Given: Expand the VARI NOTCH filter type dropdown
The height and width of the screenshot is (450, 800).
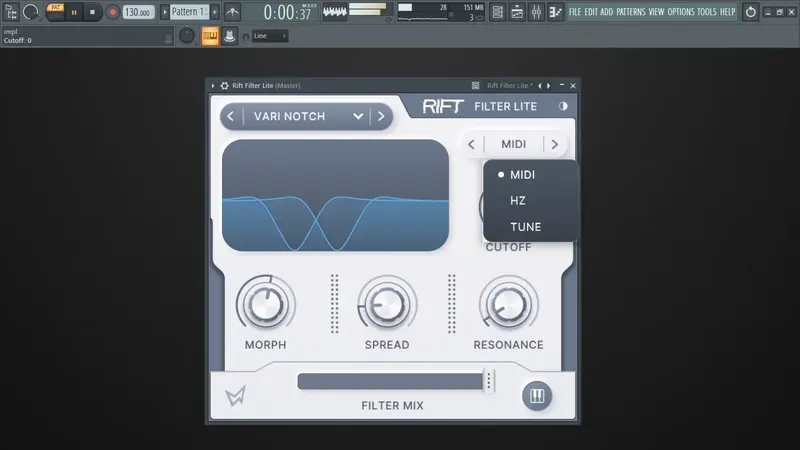Looking at the screenshot, I should [x=358, y=116].
